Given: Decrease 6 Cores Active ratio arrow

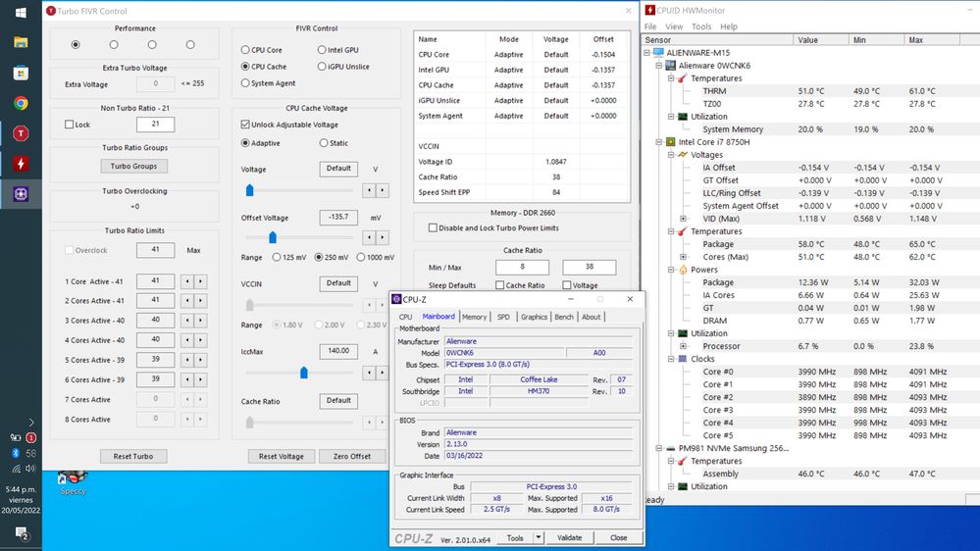Looking at the screenshot, I should click(187, 379).
